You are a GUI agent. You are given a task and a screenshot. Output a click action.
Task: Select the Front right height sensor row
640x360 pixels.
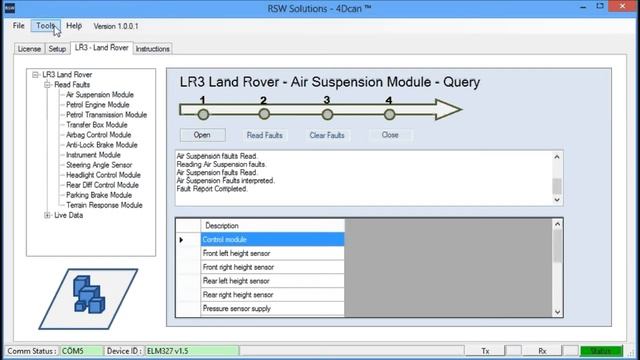pyautogui.click(x=272, y=267)
